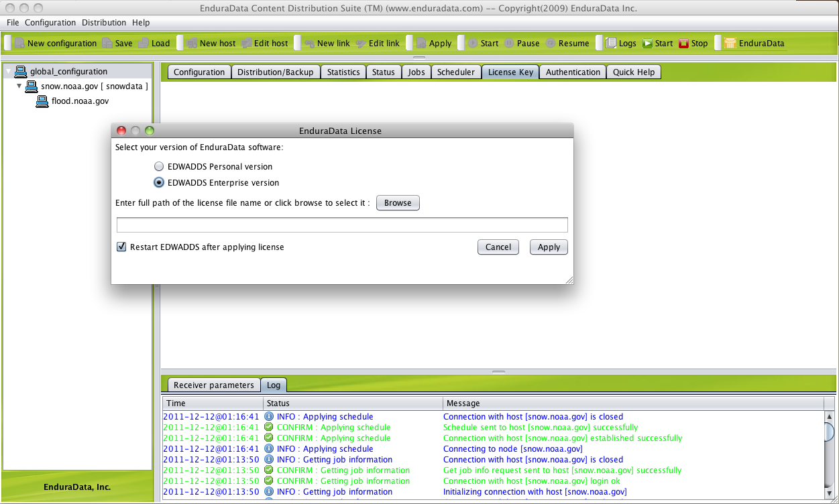Click the gray Start icon next to Pause
The image size is (839, 504).
(473, 43)
